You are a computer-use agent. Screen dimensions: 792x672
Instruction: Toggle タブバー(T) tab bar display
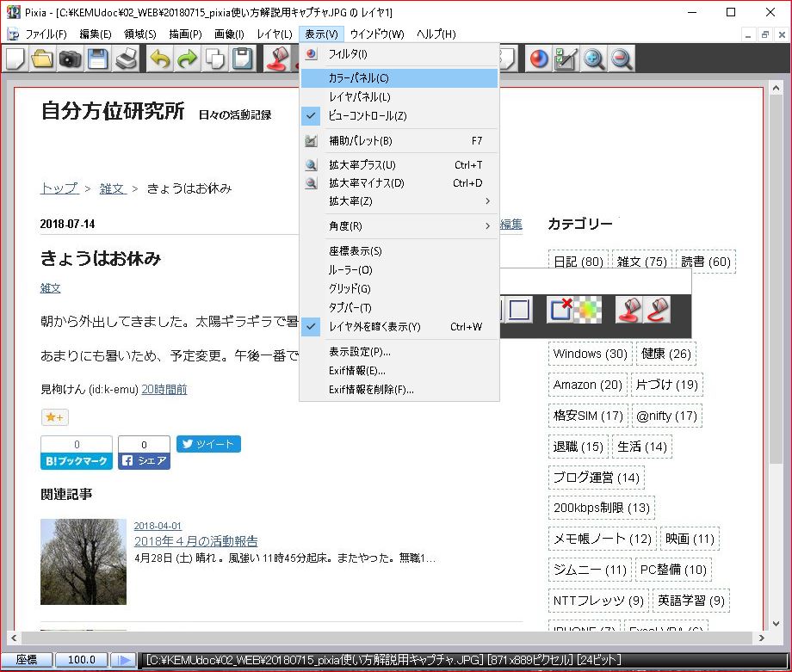pyautogui.click(x=399, y=308)
